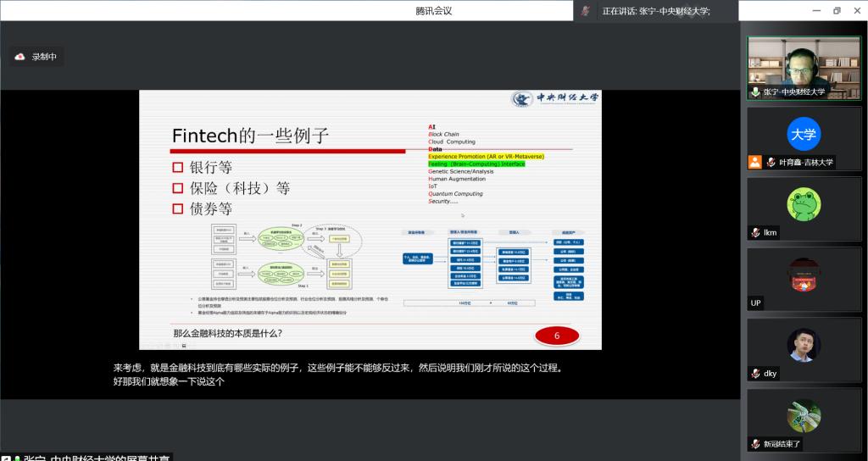This screenshot has height=461, width=868.
Task: Click the microphone icon on 张宁's video tile
Action: click(x=755, y=92)
